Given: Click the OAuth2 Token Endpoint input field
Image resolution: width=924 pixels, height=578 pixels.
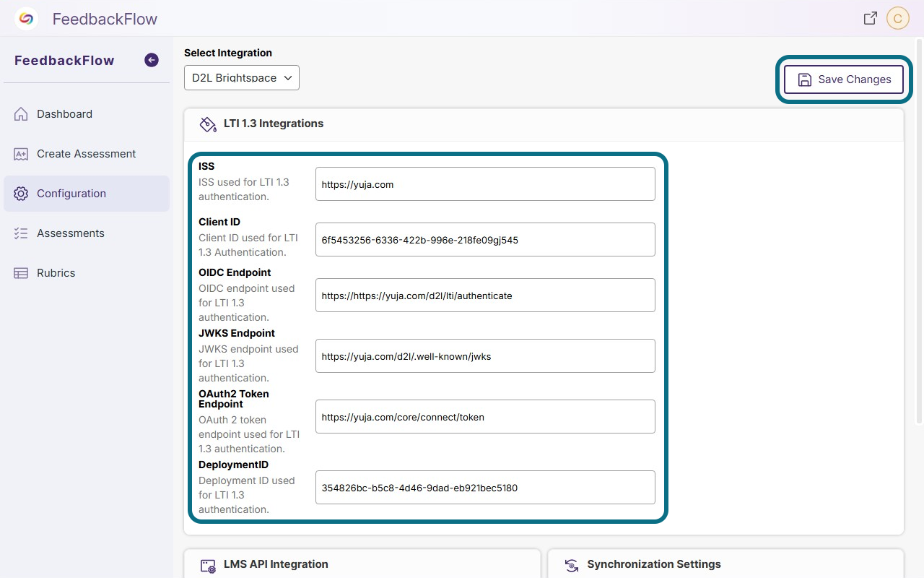Looking at the screenshot, I should (x=485, y=417).
